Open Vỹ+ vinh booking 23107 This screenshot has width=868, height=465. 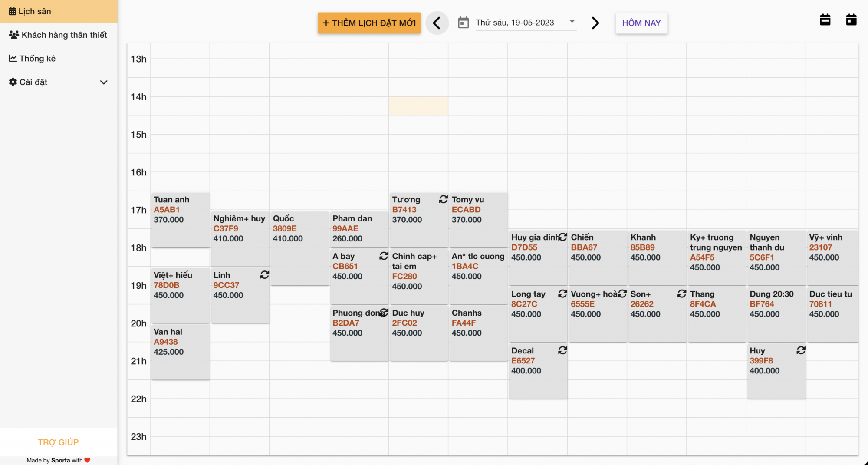pyautogui.click(x=833, y=258)
